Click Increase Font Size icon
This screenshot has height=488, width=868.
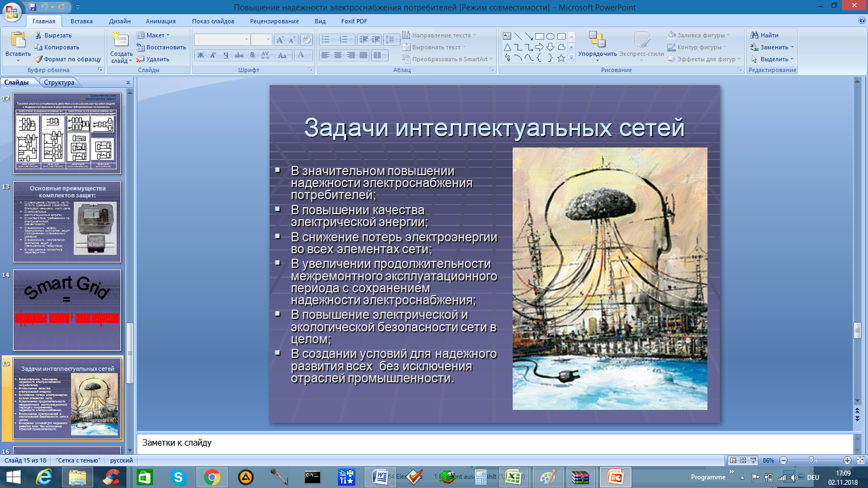[280, 40]
